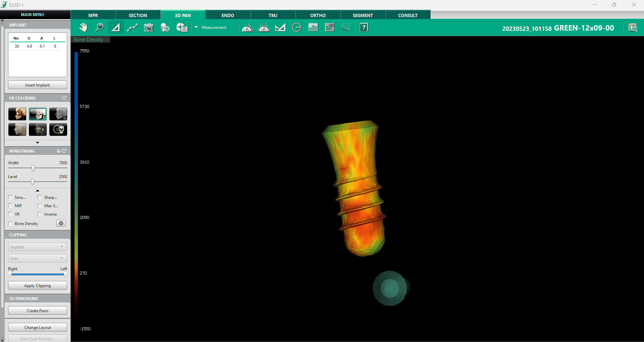Open the SEGMENT tab

[x=363, y=15]
